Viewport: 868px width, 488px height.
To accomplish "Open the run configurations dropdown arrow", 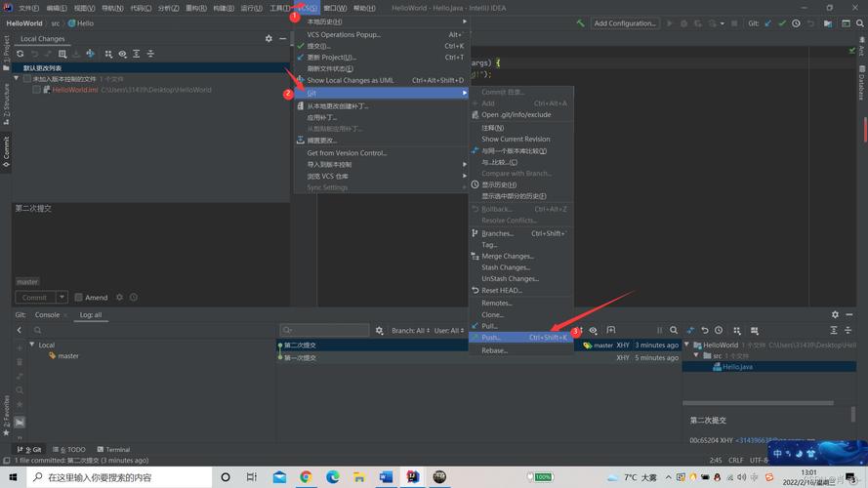I will (x=722, y=23).
